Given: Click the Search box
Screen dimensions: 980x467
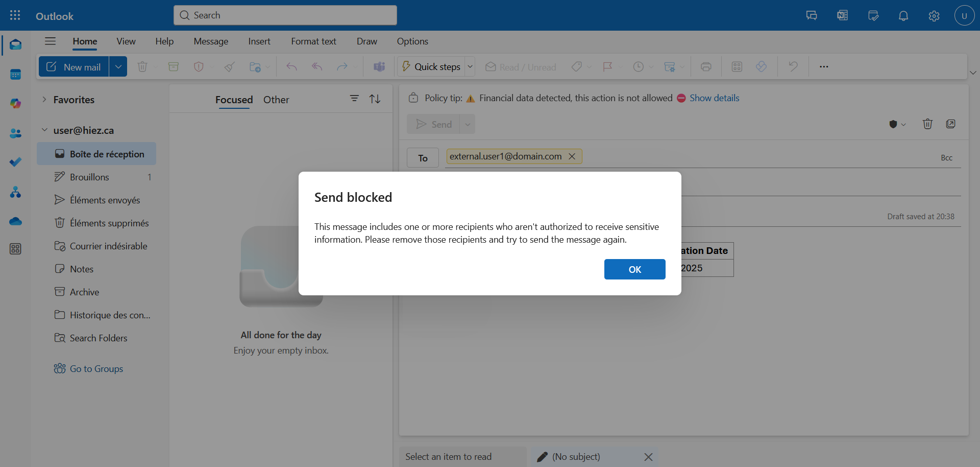Looking at the screenshot, I should [285, 15].
